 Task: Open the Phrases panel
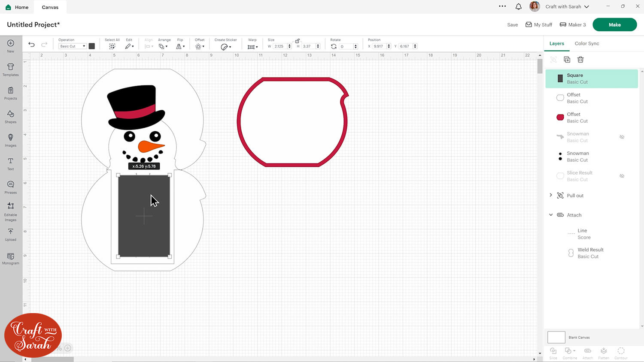pyautogui.click(x=11, y=187)
